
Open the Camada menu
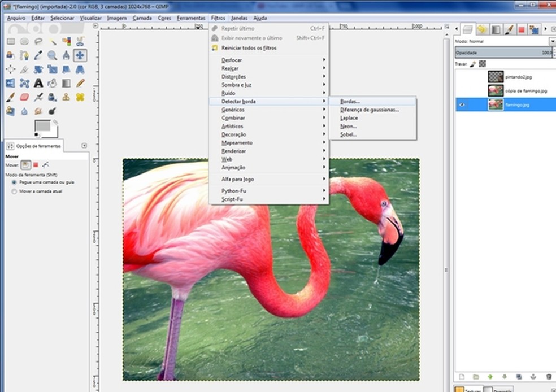pos(142,18)
